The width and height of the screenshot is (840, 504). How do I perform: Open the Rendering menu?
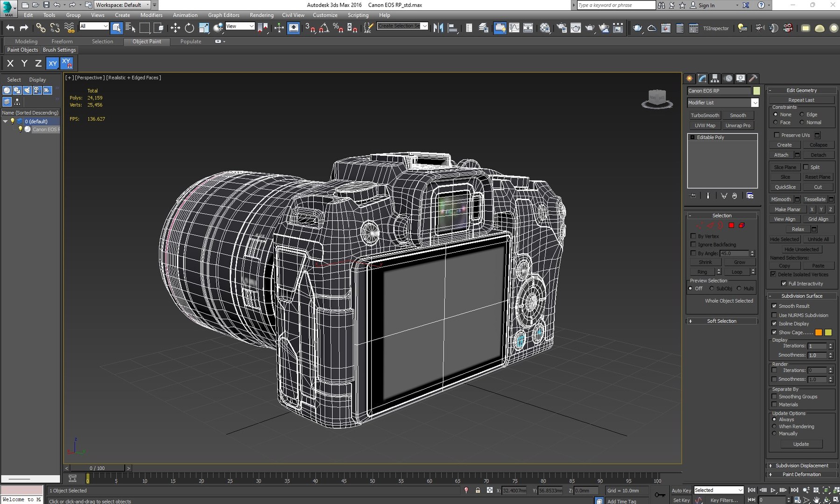pos(261,15)
